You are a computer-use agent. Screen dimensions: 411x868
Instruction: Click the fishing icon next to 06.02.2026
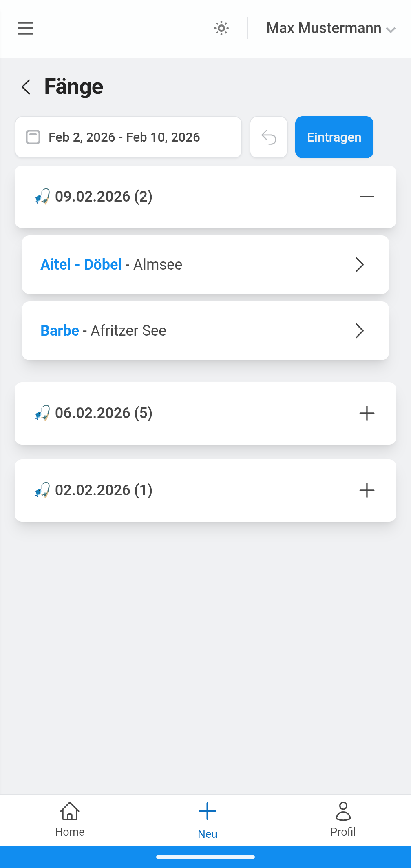pos(42,413)
